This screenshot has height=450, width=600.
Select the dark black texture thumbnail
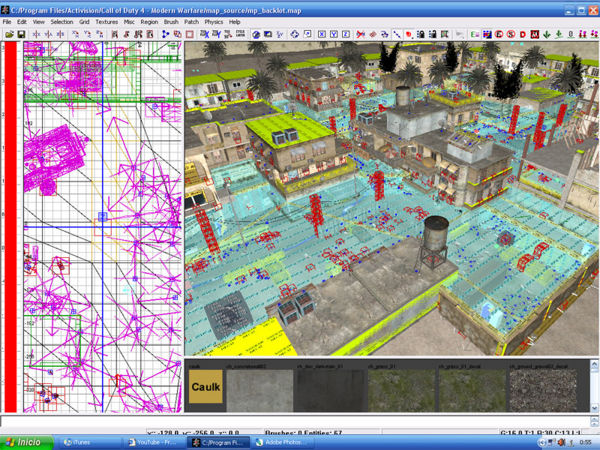[x=331, y=390]
